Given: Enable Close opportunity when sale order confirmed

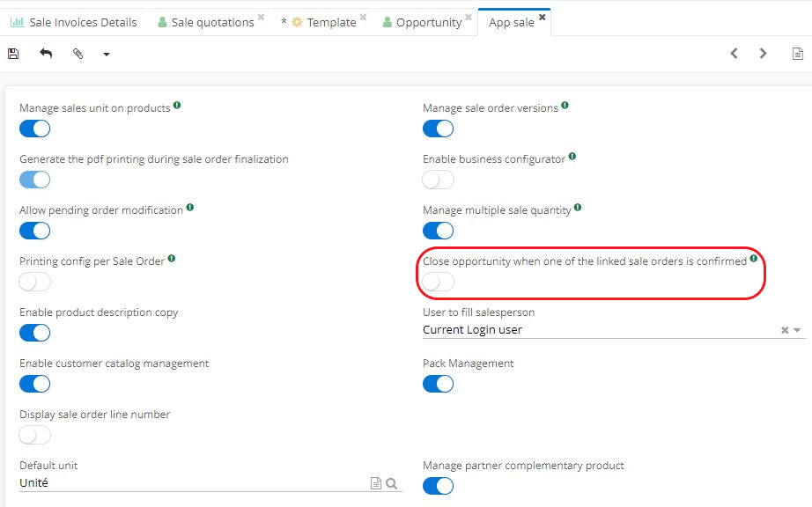Looking at the screenshot, I should [438, 282].
